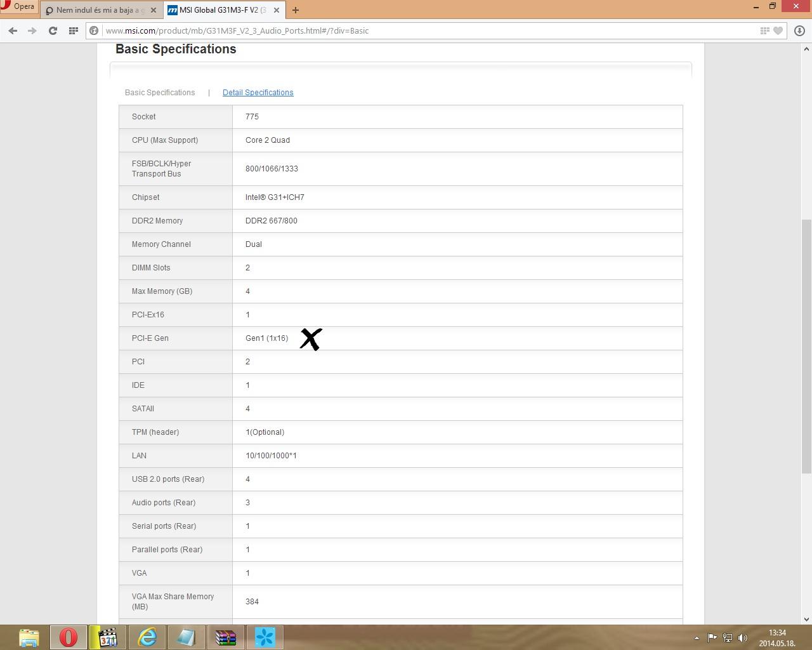Click the 'DIMM Slots' row label
Viewport: 812px width, 650px height.
[151, 268]
